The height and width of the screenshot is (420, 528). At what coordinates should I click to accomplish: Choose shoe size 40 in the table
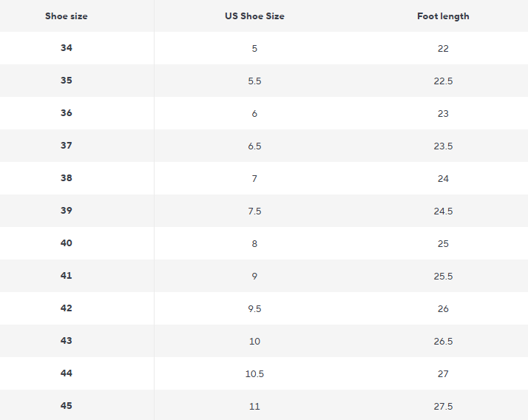click(x=67, y=243)
